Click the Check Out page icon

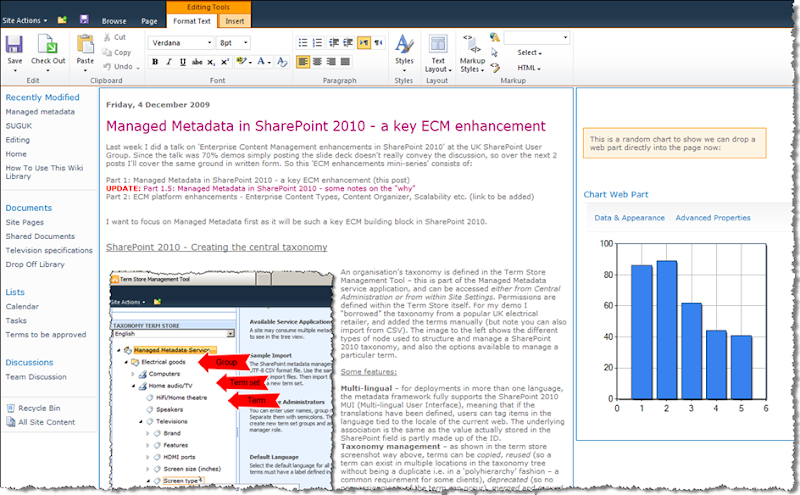coord(47,44)
